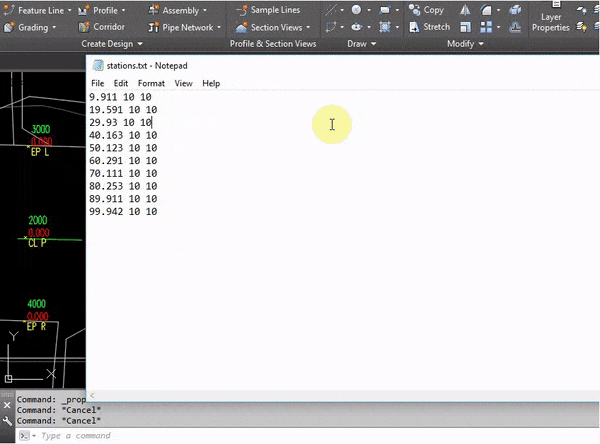Click Notepad horizontal scrollbar left arrow
This screenshot has width=600, height=444.
tap(92, 395)
